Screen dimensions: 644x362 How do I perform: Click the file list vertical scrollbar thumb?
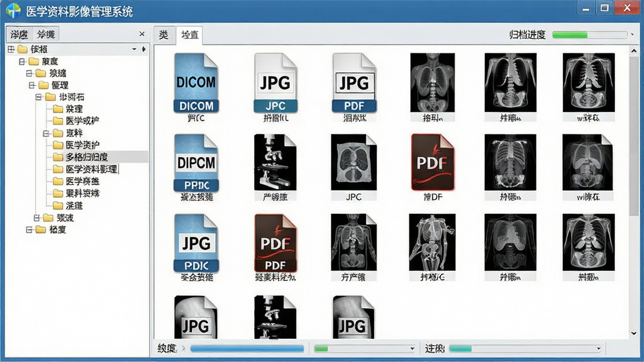(x=634, y=136)
